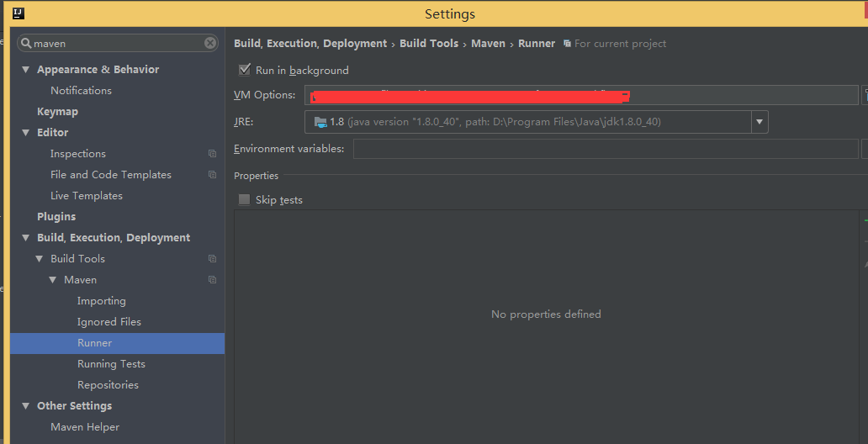
Task: Click the 'For current project' text
Action: (620, 43)
